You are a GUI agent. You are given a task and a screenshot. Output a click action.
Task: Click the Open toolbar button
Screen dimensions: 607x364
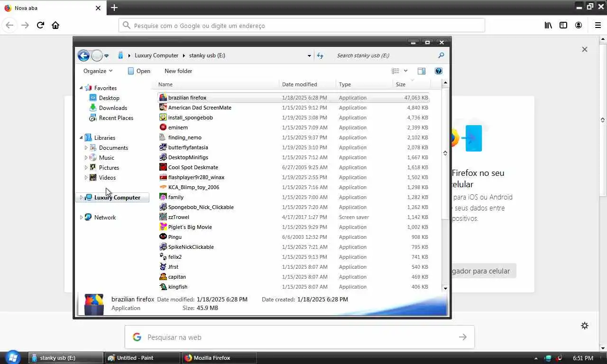coord(139,71)
